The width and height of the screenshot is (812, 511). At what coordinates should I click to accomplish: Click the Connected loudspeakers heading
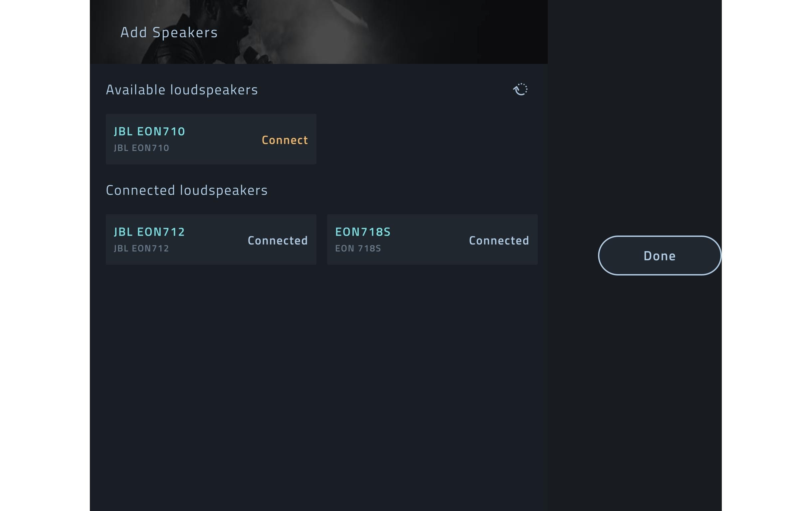pyautogui.click(x=186, y=190)
